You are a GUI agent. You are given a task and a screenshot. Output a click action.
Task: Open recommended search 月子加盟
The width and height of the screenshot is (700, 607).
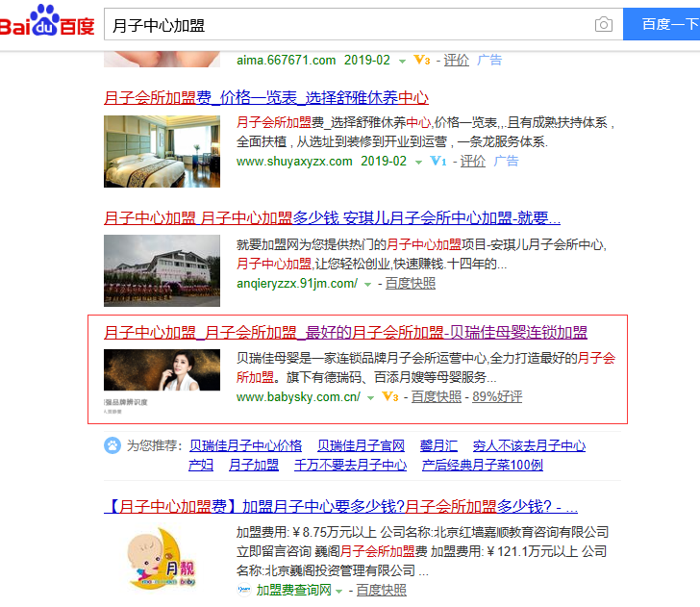click(x=254, y=465)
